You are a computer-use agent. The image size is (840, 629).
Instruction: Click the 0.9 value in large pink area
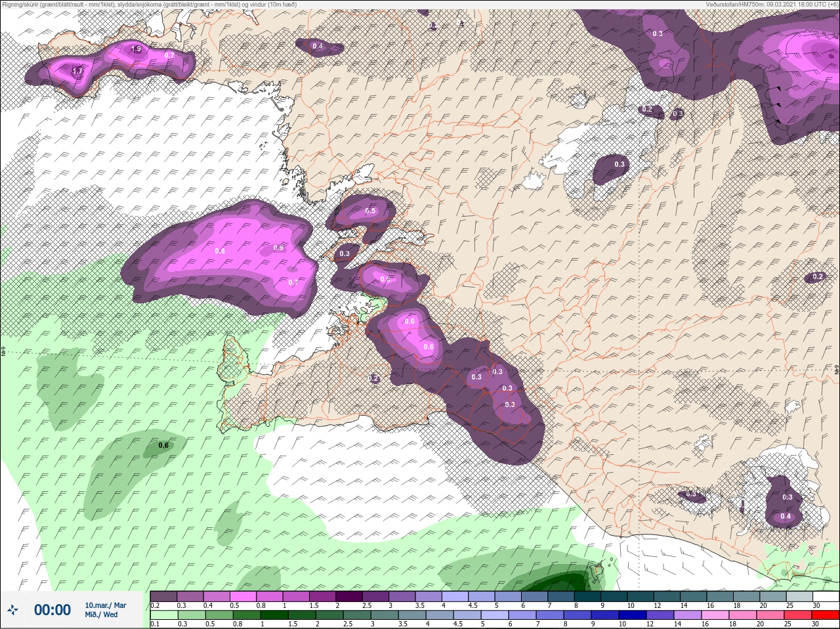[278, 248]
